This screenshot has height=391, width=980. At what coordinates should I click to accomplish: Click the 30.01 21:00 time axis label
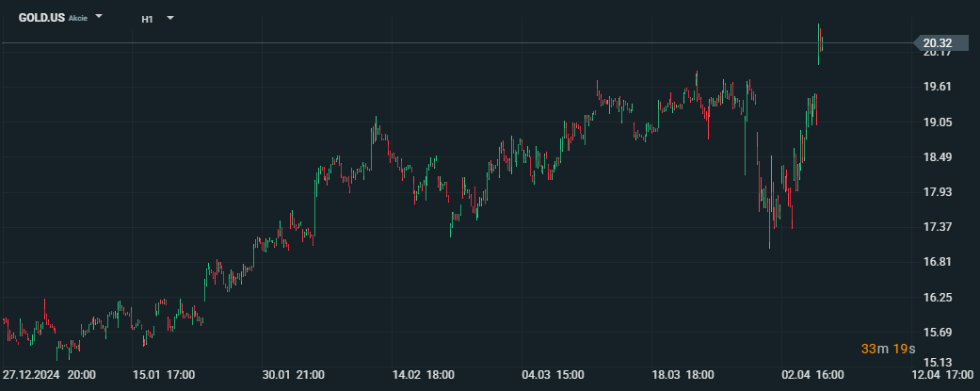(x=293, y=375)
